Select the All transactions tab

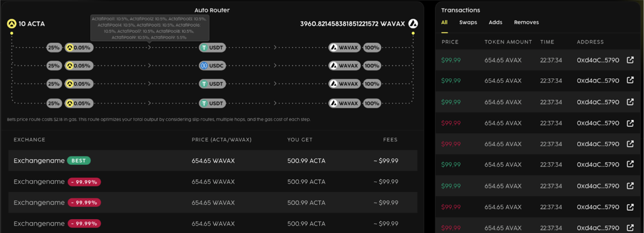(x=444, y=22)
